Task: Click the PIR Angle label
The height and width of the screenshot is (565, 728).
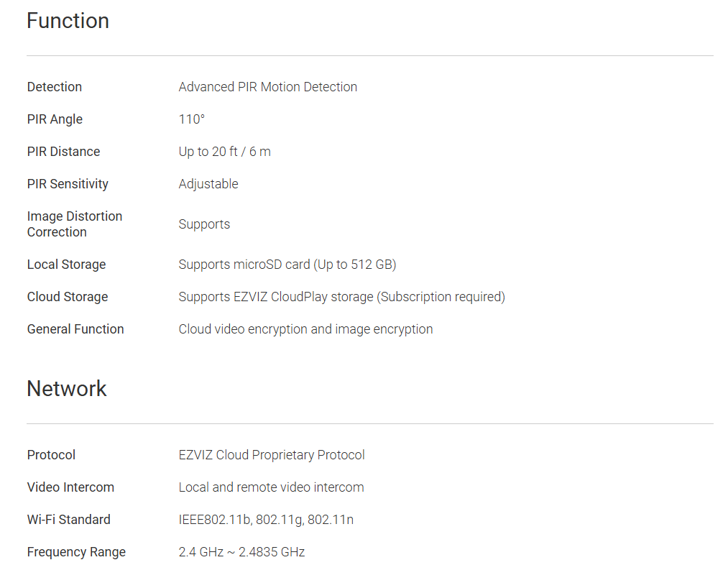Action: pos(55,119)
